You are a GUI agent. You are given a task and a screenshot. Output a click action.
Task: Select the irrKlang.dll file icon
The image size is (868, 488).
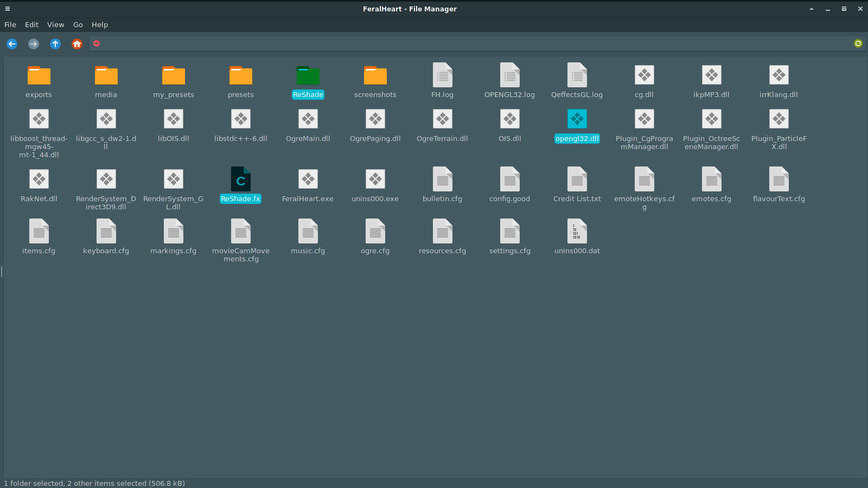coord(779,75)
